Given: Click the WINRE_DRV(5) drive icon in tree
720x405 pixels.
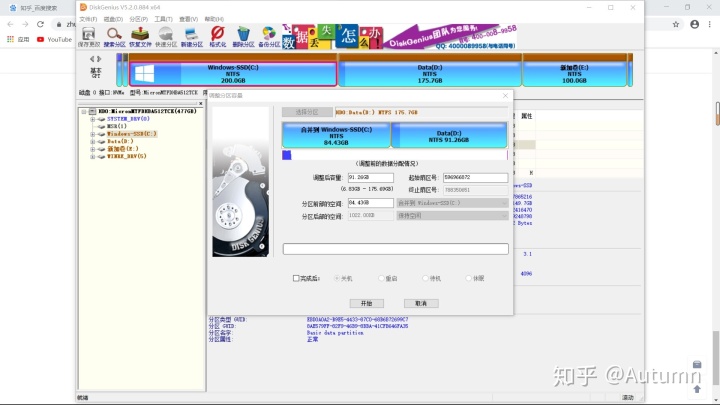Looking at the screenshot, I should [x=101, y=157].
